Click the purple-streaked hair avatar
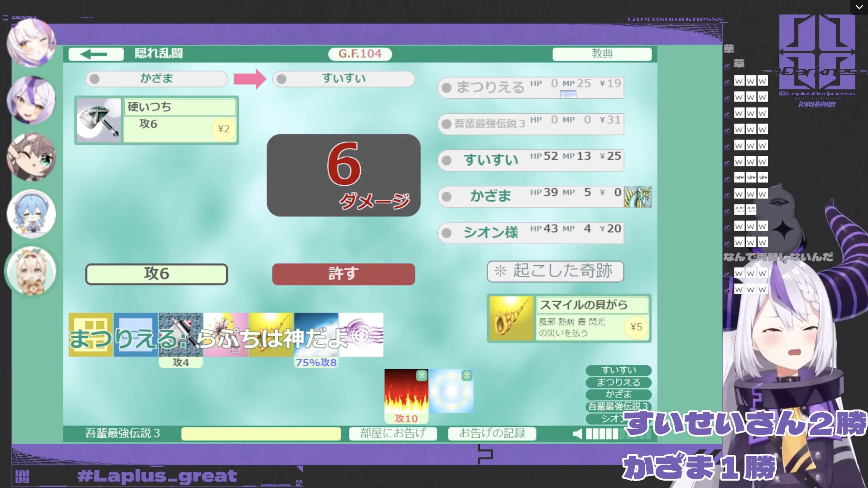This screenshot has width=868, height=488. [x=31, y=100]
